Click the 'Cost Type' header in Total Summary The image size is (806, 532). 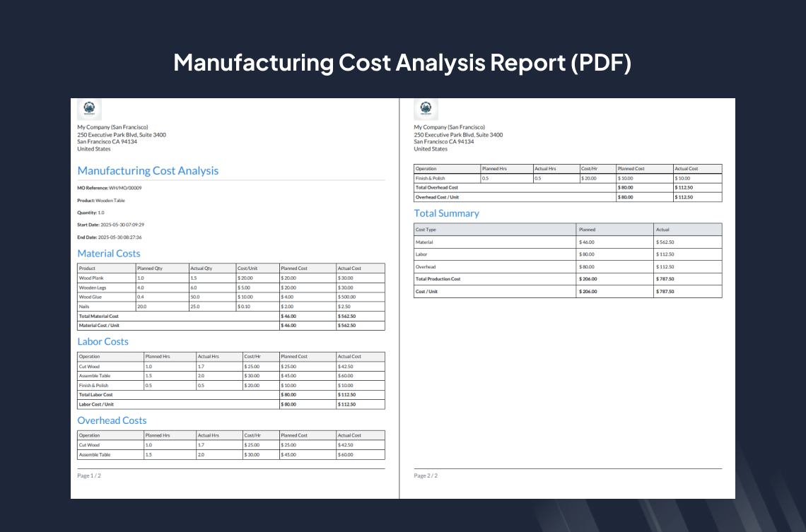coord(426,230)
